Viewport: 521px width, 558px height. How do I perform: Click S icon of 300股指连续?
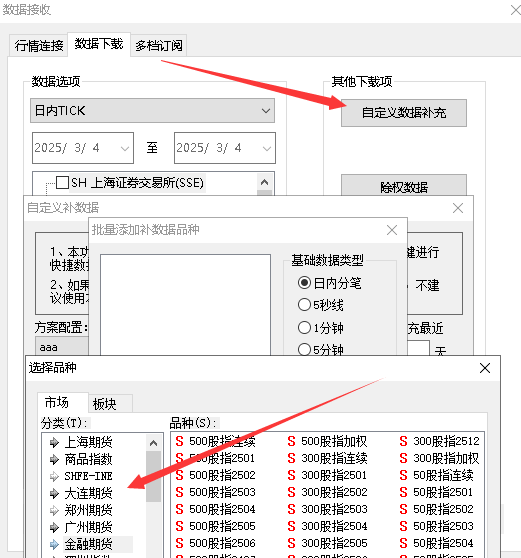(291, 458)
